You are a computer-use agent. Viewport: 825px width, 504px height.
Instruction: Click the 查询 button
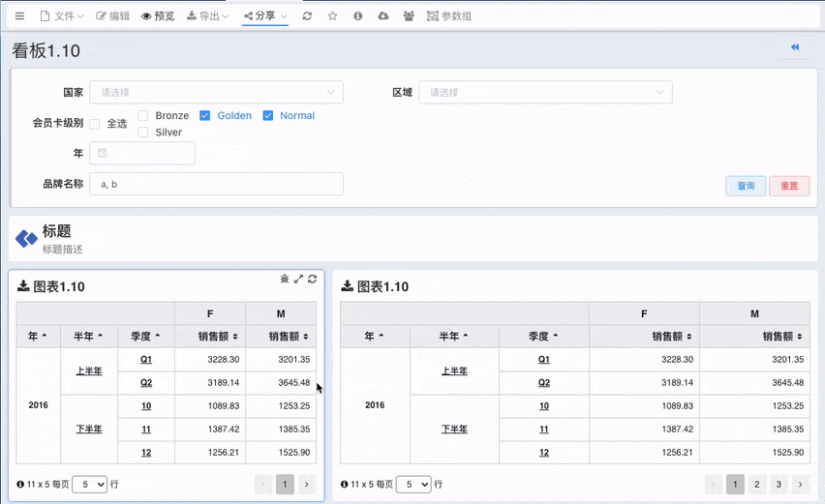pyautogui.click(x=746, y=186)
